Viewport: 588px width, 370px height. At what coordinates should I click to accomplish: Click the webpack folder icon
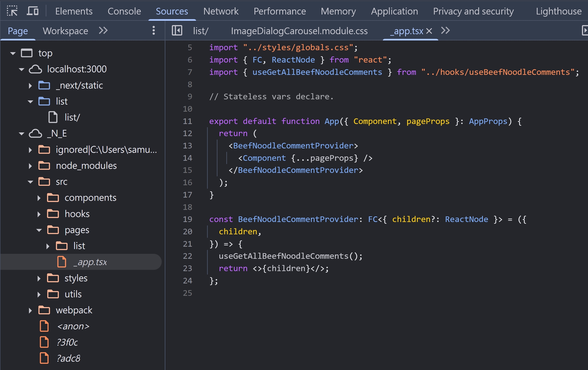pyautogui.click(x=44, y=310)
